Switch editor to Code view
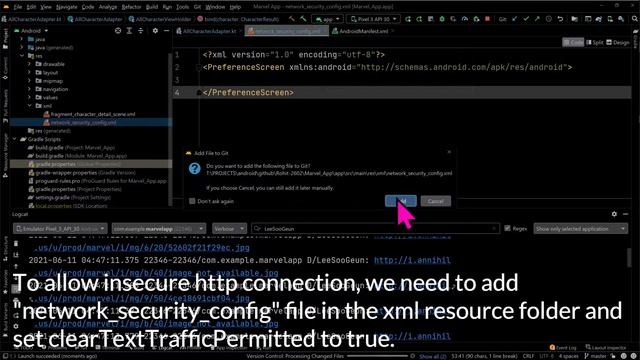 [x=573, y=42]
